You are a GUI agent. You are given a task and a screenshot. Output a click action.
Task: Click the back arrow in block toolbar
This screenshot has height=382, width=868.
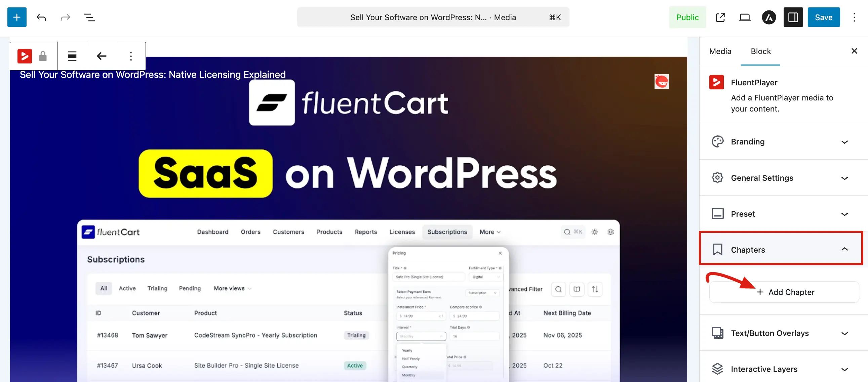[102, 56]
